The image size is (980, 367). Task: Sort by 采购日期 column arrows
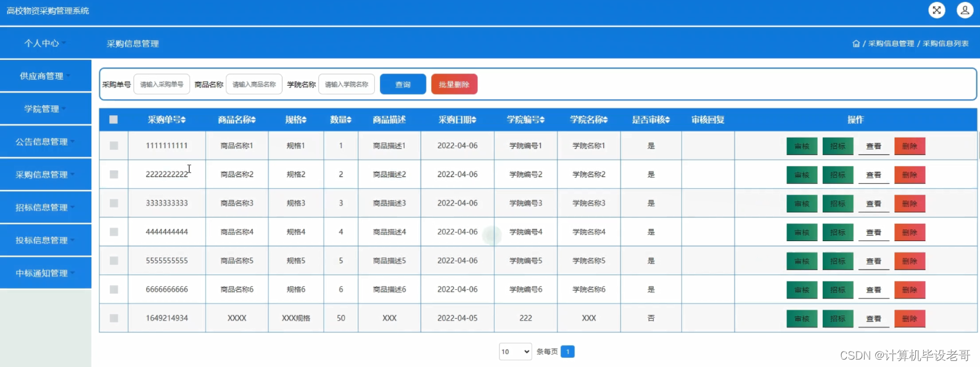click(474, 120)
